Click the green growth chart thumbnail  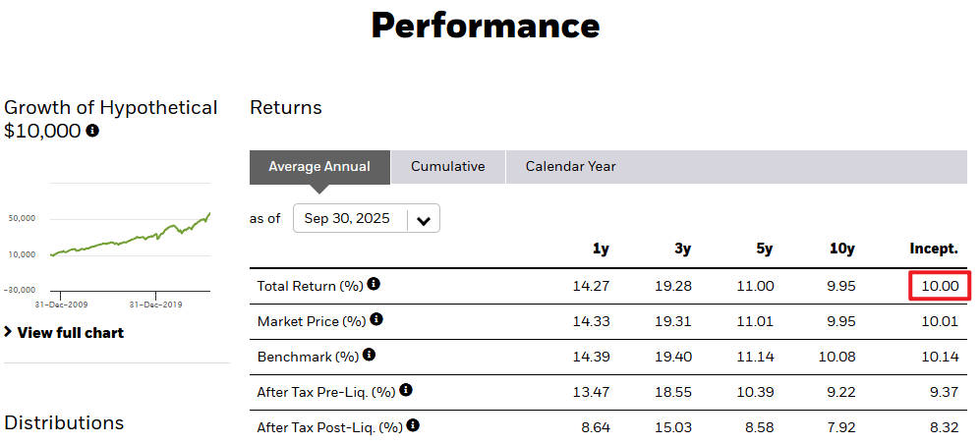click(128, 240)
